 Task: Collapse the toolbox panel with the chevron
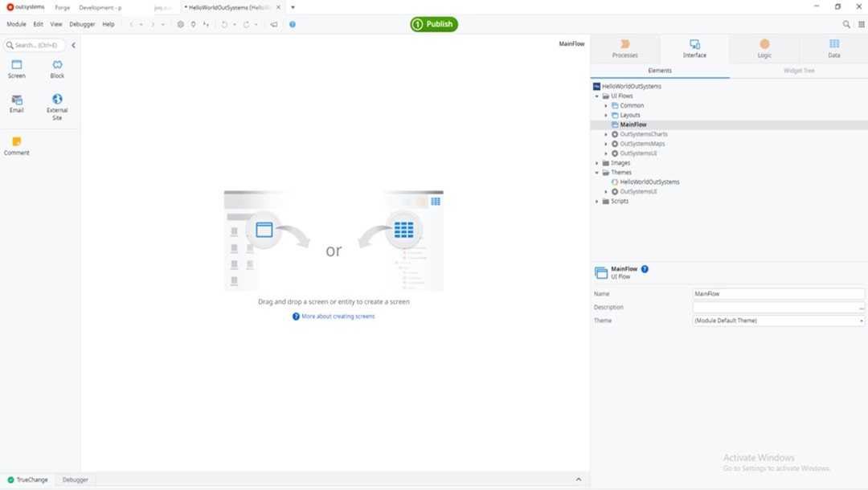coord(73,45)
